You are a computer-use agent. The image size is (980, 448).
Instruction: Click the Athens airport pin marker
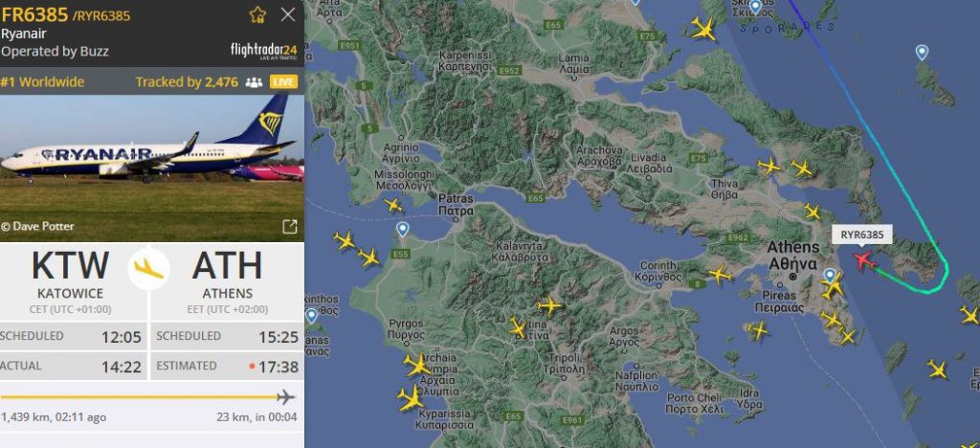click(x=830, y=276)
